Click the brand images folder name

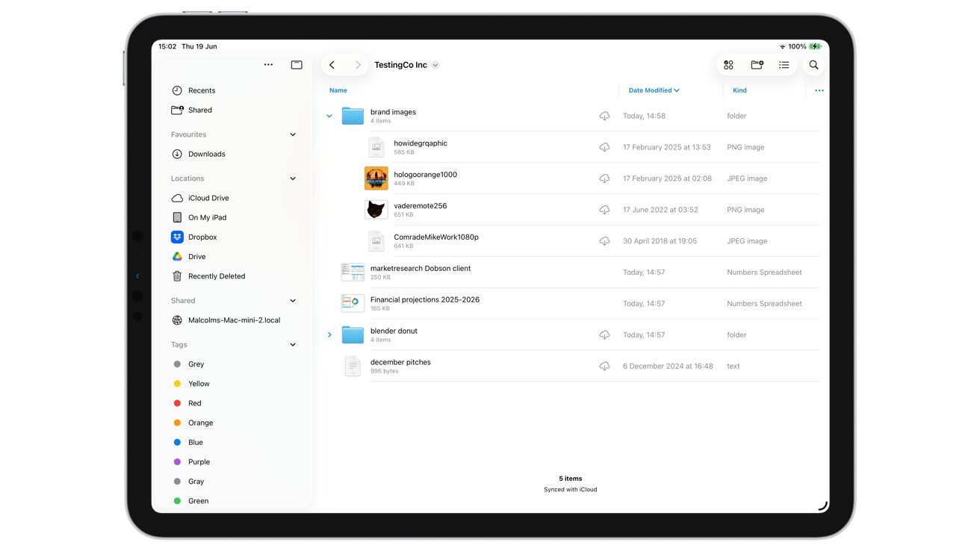pos(393,112)
